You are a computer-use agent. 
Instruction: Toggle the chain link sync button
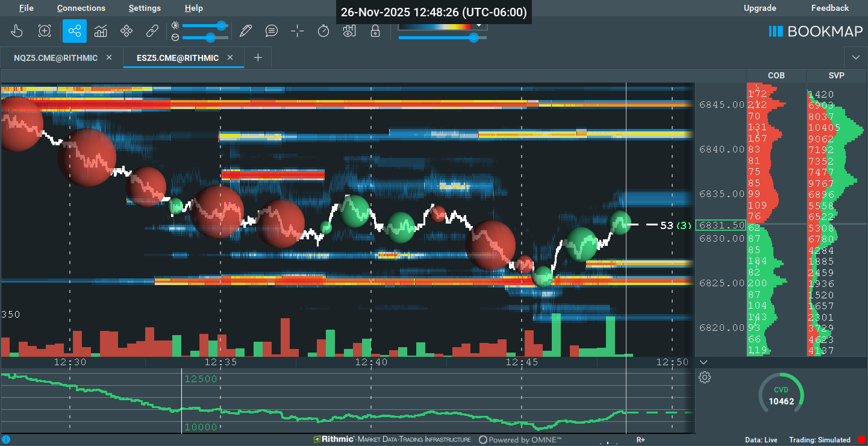click(x=152, y=31)
